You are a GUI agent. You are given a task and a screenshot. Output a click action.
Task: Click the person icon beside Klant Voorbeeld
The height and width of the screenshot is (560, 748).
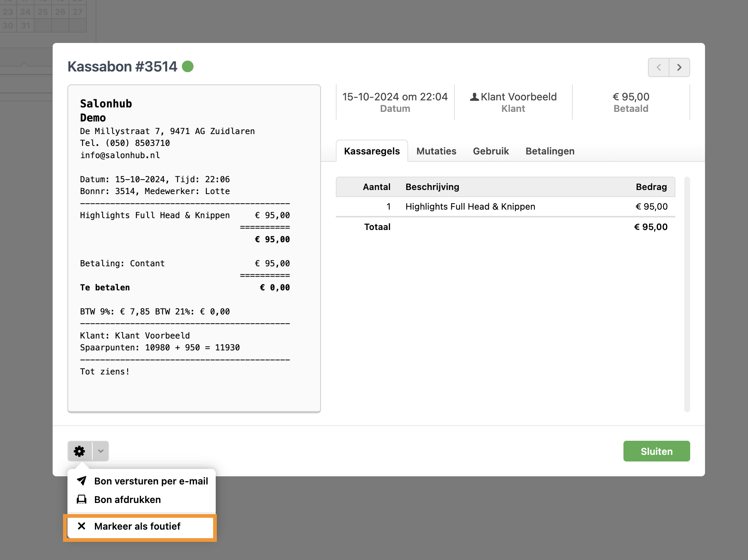point(474,97)
